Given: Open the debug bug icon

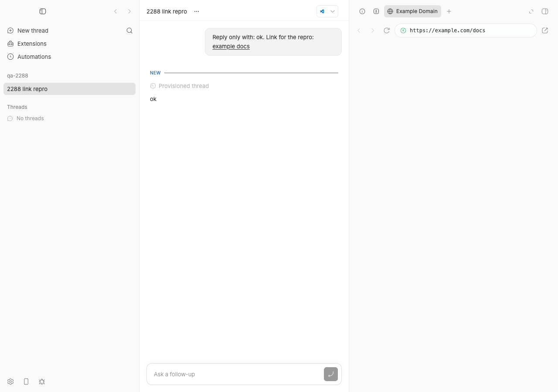Looking at the screenshot, I should [x=42, y=382].
